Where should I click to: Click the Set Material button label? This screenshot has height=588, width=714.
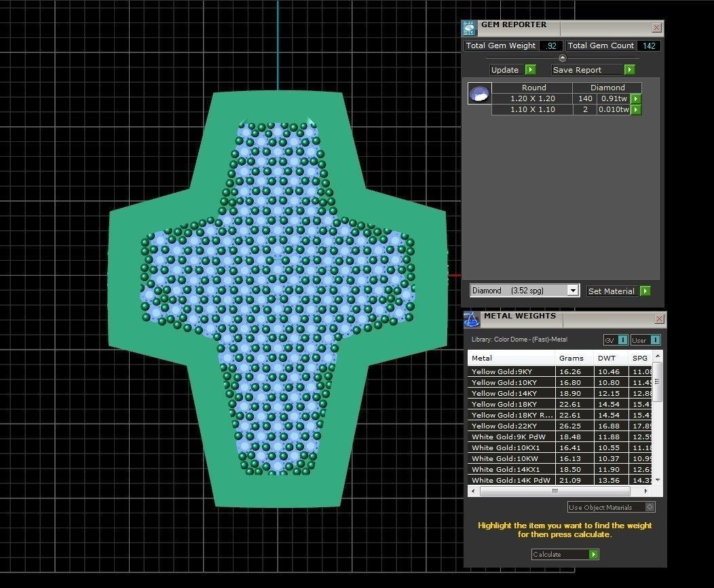(x=611, y=291)
